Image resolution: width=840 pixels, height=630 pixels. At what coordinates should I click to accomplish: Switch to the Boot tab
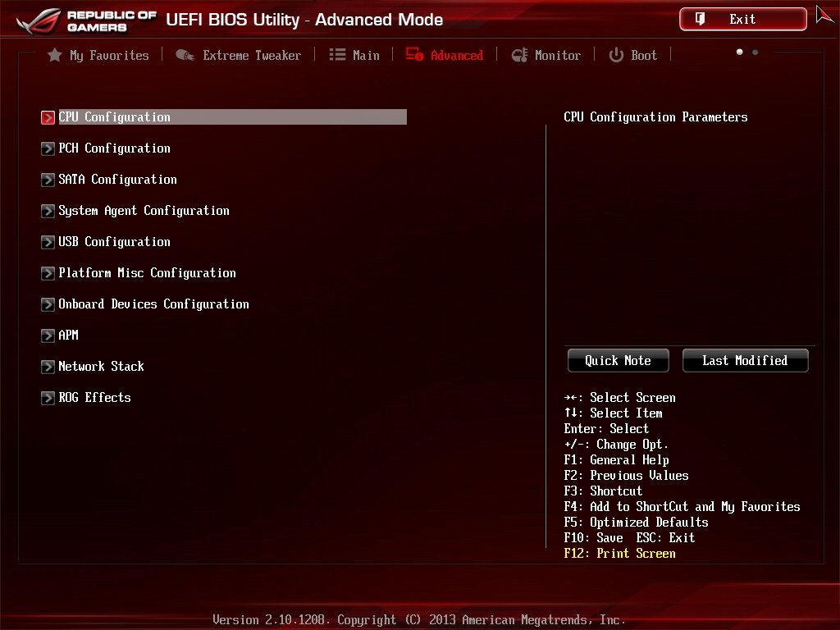click(x=642, y=55)
